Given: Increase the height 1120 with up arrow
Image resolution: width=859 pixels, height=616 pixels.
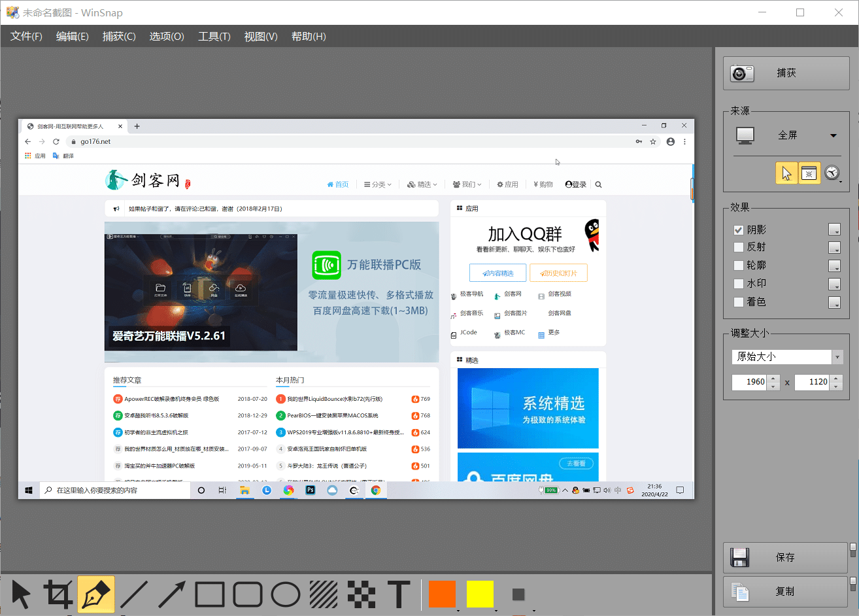Looking at the screenshot, I should click(836, 378).
